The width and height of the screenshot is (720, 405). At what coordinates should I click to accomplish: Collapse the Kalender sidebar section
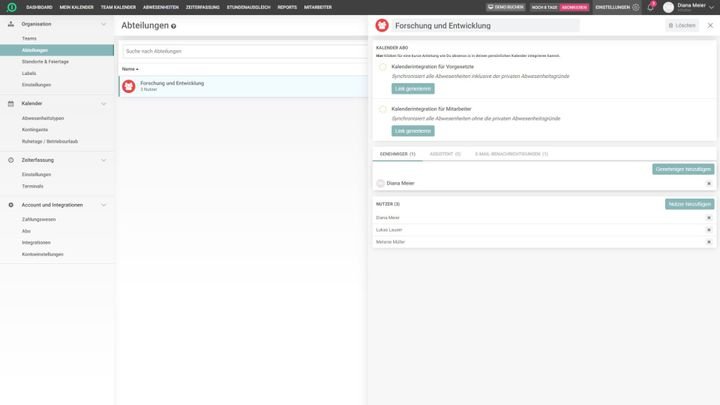pyautogui.click(x=103, y=104)
